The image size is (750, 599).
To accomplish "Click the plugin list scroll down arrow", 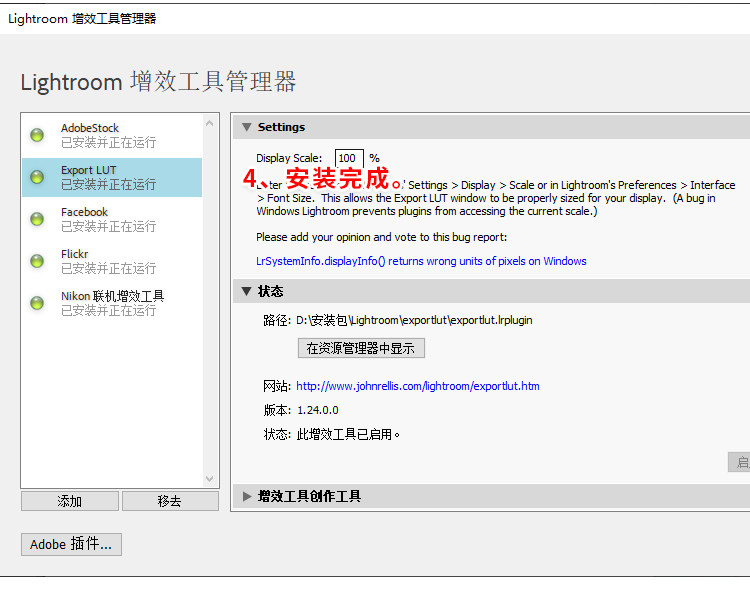I will coord(210,478).
